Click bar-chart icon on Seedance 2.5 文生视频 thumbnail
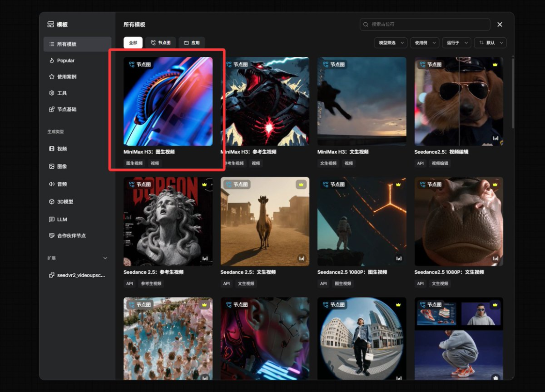Viewport: 545px width, 392px height. (302, 258)
